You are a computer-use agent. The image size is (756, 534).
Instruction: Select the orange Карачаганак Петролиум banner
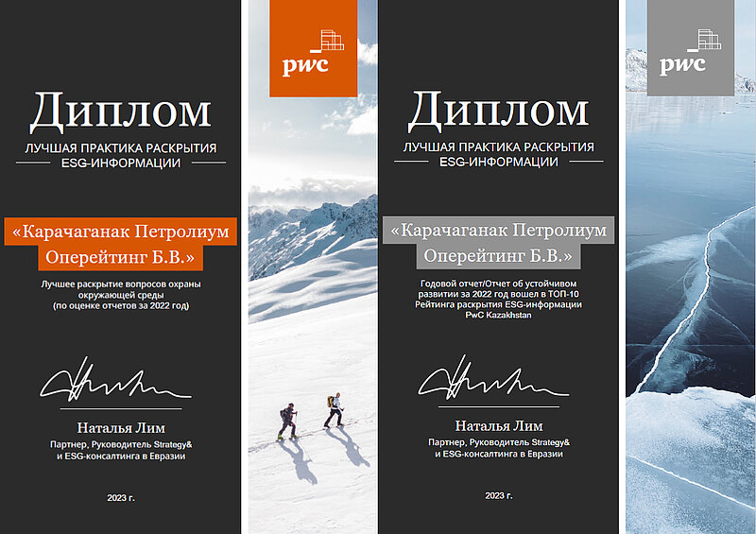[x=121, y=232]
